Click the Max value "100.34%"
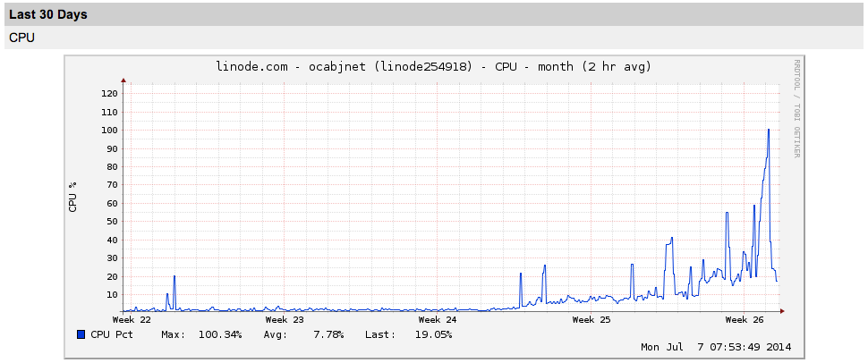The width and height of the screenshot is (868, 363). click(x=220, y=334)
